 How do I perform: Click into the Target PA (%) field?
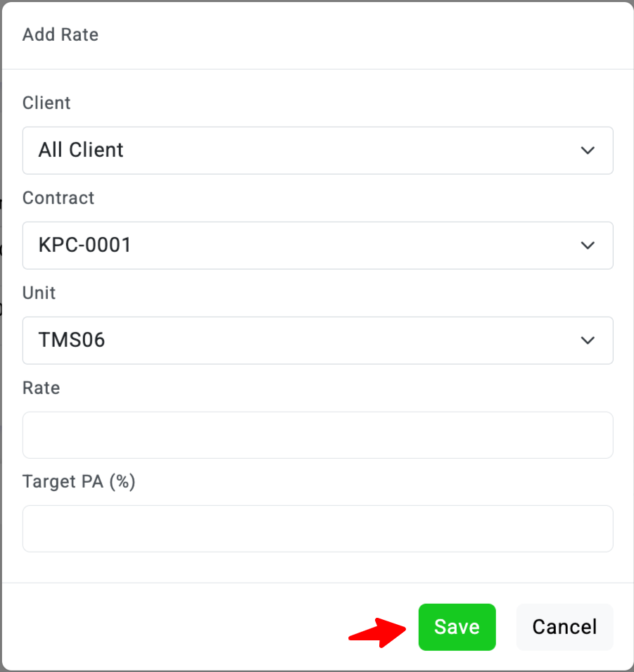[x=317, y=528]
